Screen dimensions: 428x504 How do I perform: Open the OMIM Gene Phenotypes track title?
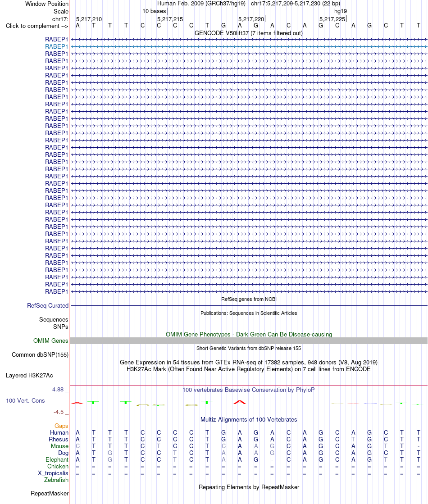pos(249,334)
